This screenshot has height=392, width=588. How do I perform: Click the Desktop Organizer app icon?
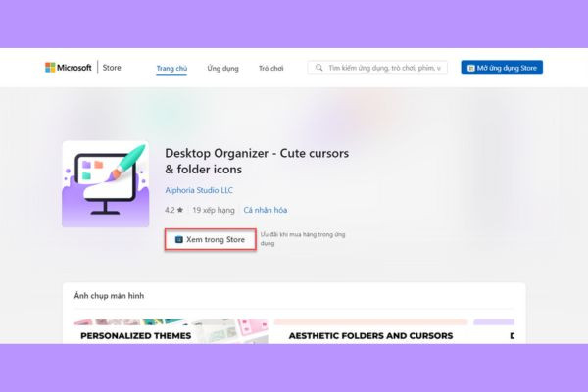point(106,184)
